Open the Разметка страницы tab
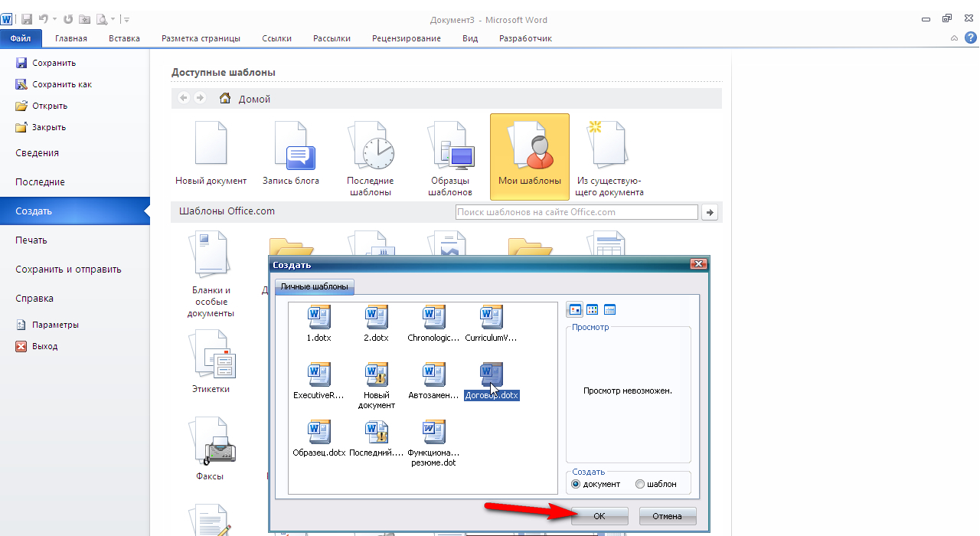 [201, 38]
